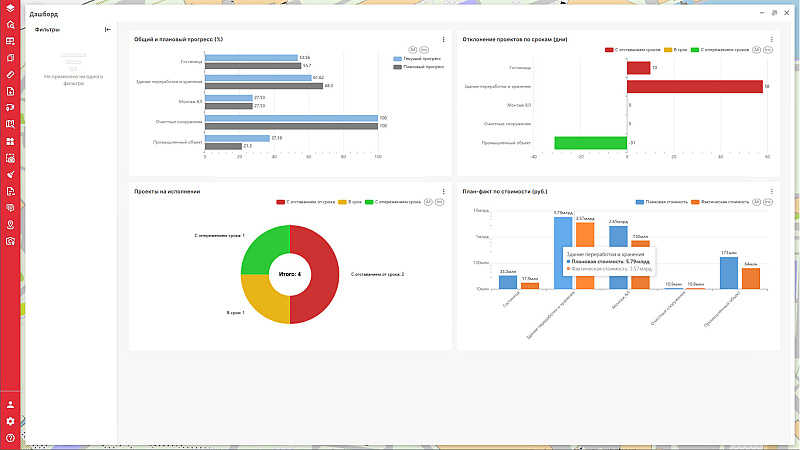The width and height of the screenshot is (800, 450).
Task: Click Inv button in Отклонение проектов legend
Action: (x=769, y=49)
